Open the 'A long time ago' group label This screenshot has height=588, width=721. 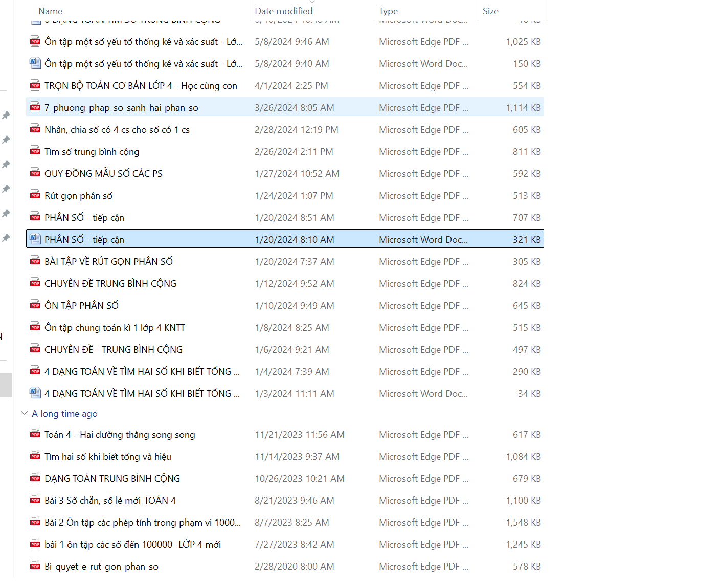coord(64,413)
